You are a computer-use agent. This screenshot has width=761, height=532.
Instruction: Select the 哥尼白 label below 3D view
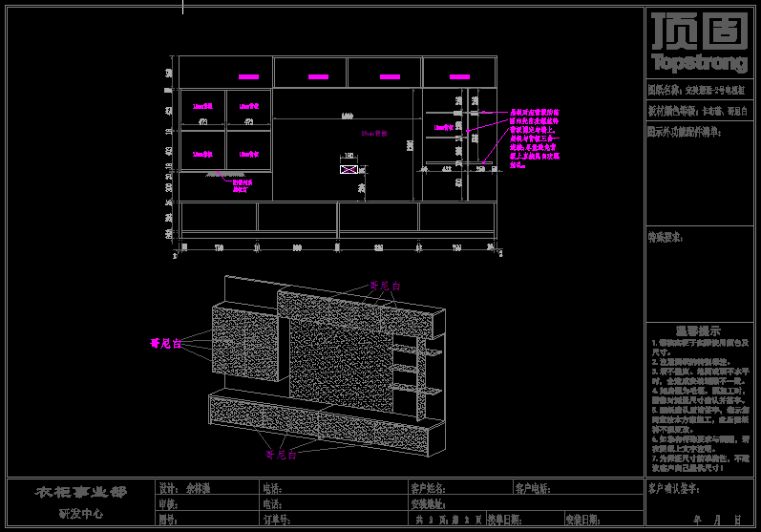tap(281, 455)
